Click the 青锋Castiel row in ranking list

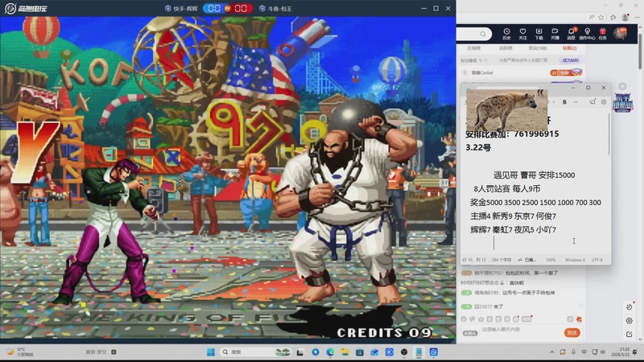pos(522,72)
